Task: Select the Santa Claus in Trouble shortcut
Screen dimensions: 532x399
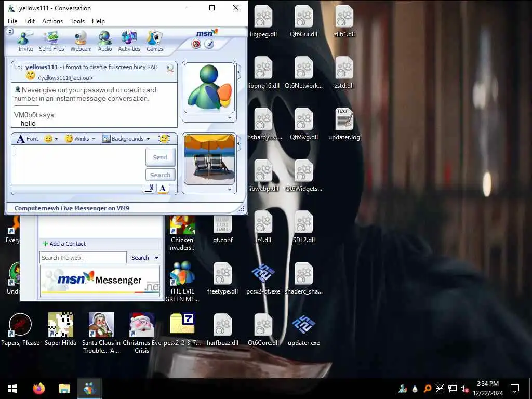Action: click(101, 333)
